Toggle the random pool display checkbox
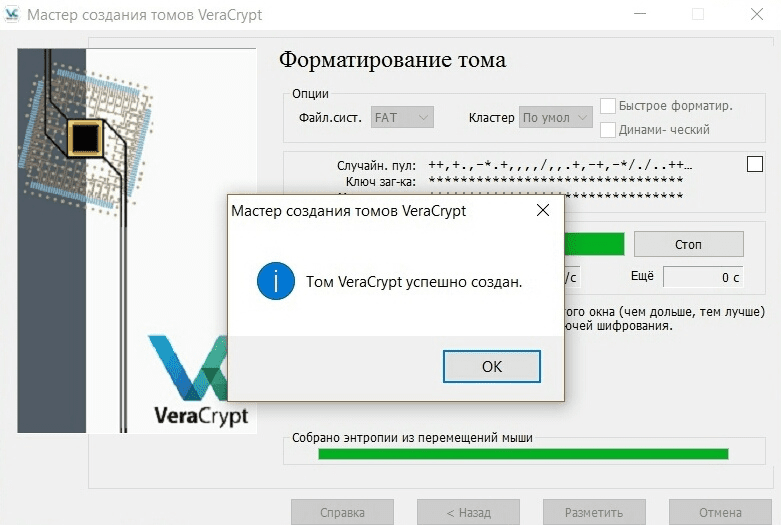Viewport: 781px width, 525px height. tap(755, 164)
